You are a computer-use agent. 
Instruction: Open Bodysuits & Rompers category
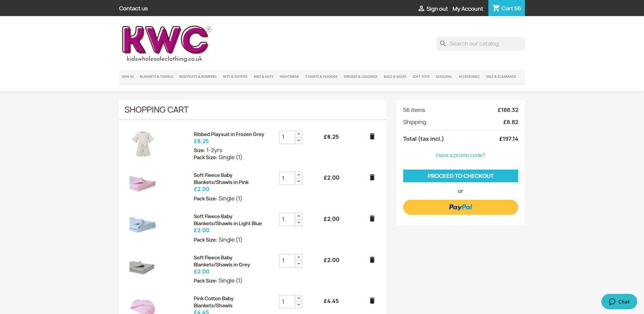tap(198, 77)
